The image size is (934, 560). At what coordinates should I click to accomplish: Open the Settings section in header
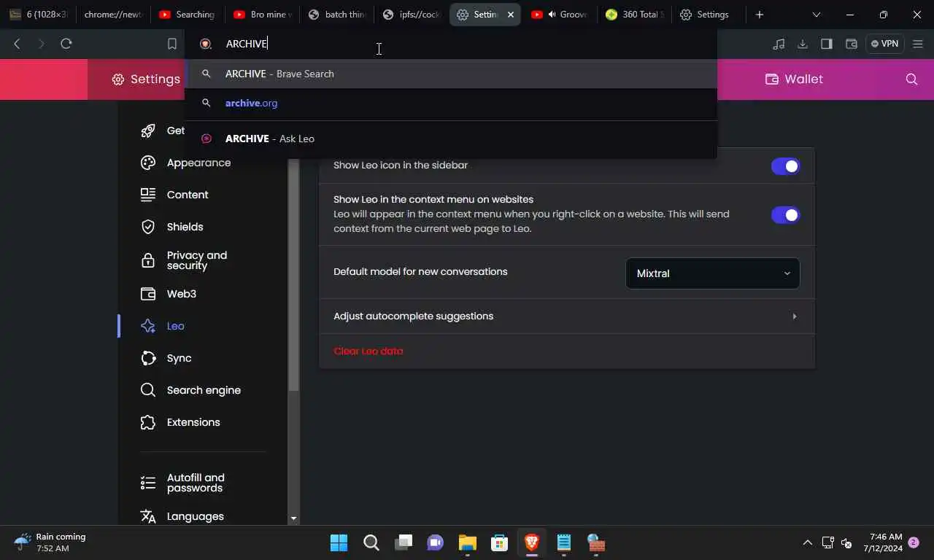[x=146, y=79]
